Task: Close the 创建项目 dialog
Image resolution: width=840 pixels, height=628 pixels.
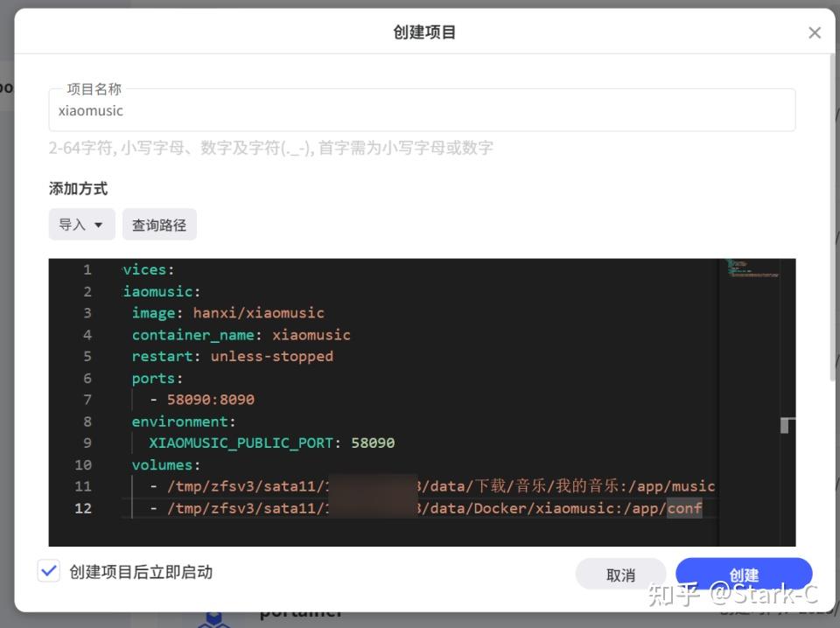Action: (815, 32)
